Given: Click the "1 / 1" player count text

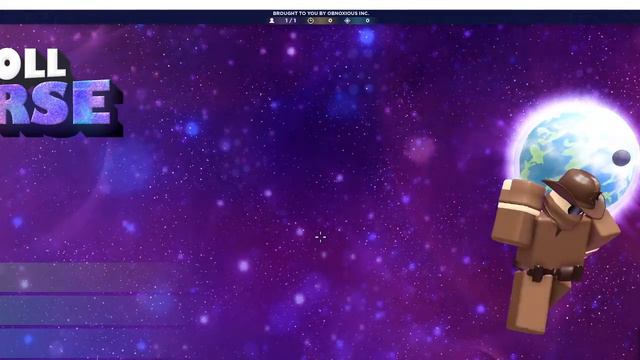Looking at the screenshot, I should (x=291, y=20).
